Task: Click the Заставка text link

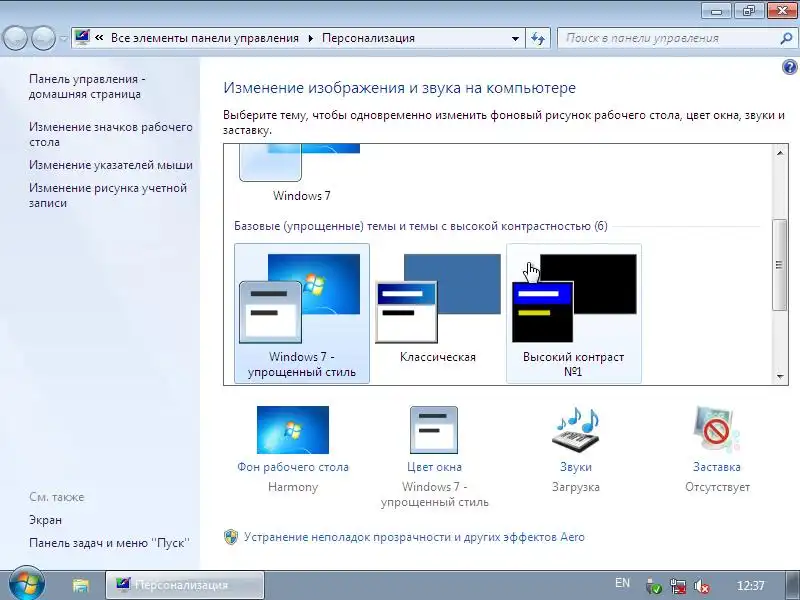Action: click(717, 467)
